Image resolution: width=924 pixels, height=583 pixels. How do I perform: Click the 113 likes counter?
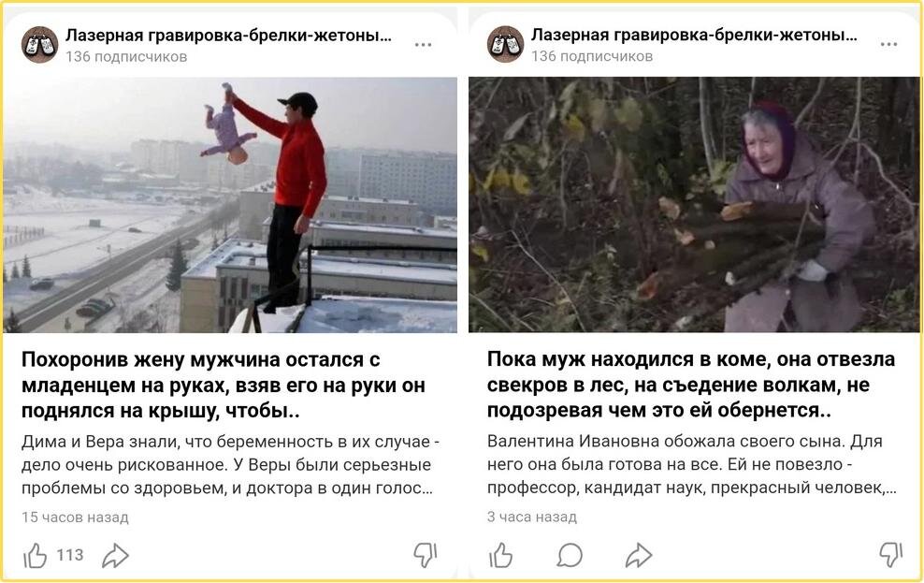click(x=70, y=555)
